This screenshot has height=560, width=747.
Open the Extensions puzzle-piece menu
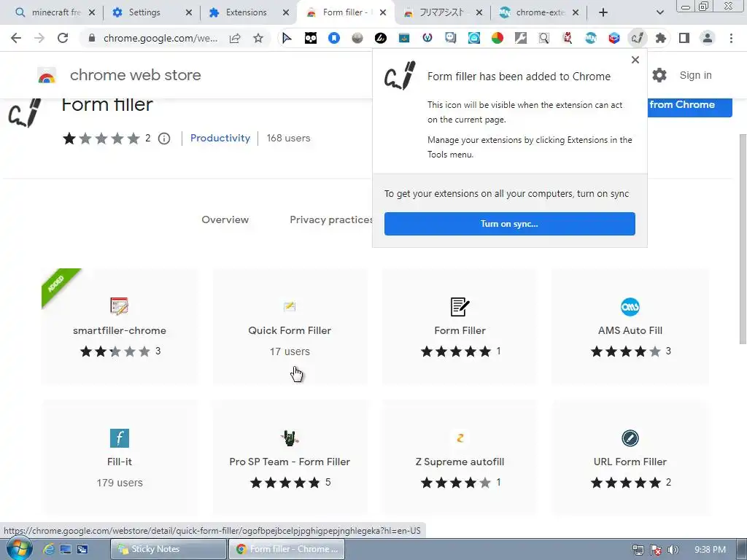661,38
